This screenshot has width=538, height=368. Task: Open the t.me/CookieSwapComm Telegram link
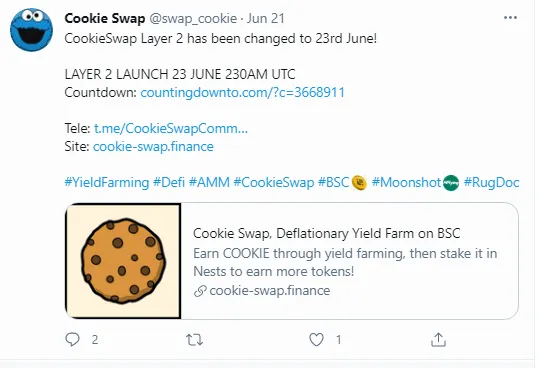(x=171, y=128)
